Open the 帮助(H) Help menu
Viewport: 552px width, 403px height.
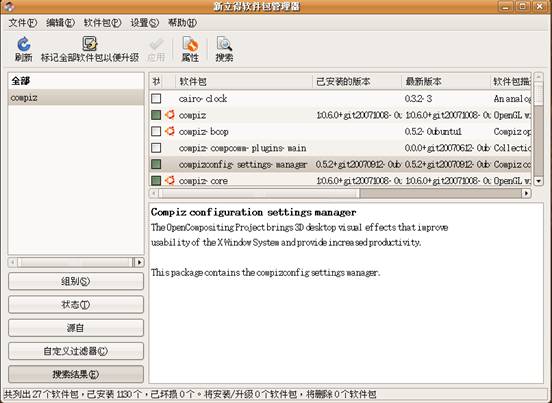[x=182, y=23]
